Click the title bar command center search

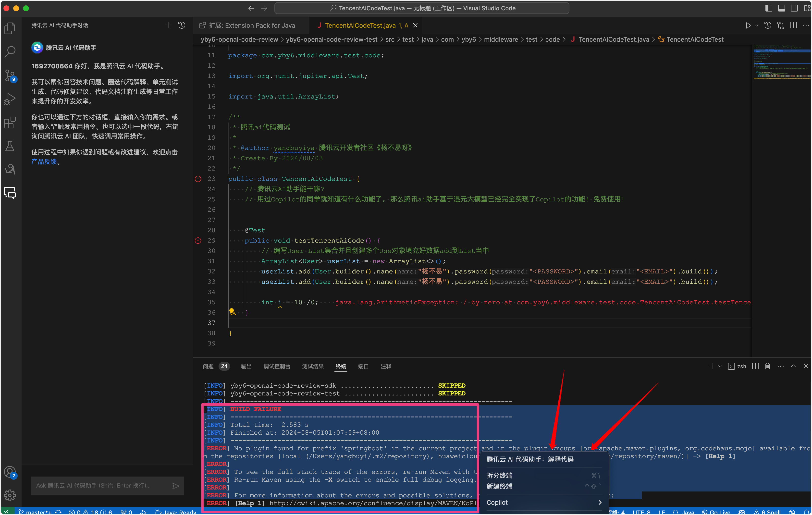pyautogui.click(x=421, y=8)
